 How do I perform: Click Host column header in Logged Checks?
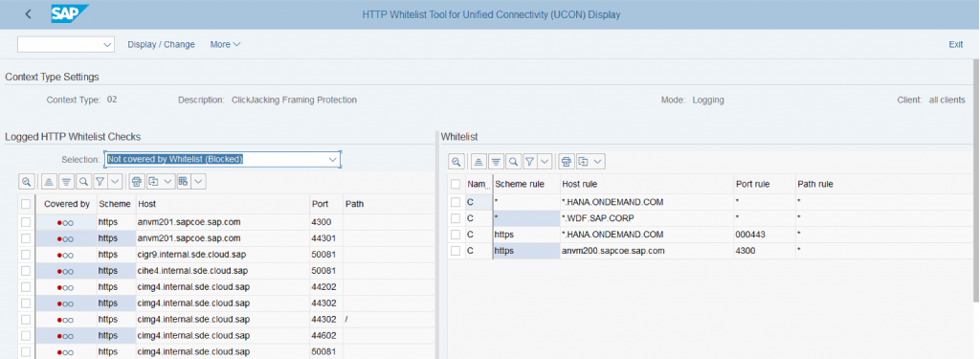tap(222, 204)
